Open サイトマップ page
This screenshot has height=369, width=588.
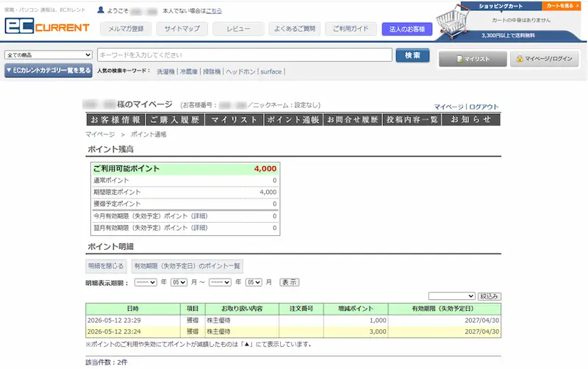(x=182, y=29)
